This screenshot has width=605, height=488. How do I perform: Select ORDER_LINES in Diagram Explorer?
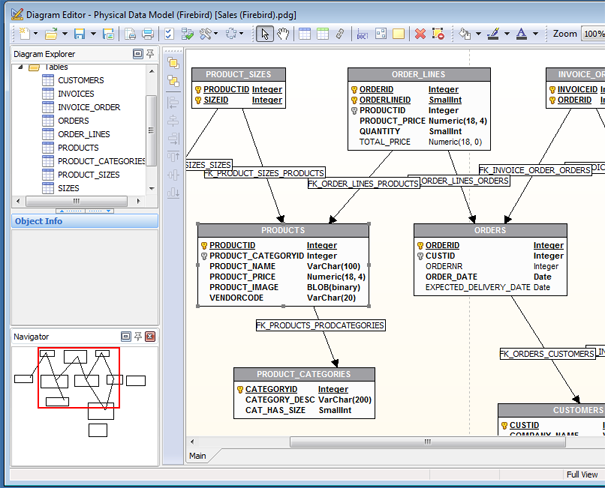point(84,134)
